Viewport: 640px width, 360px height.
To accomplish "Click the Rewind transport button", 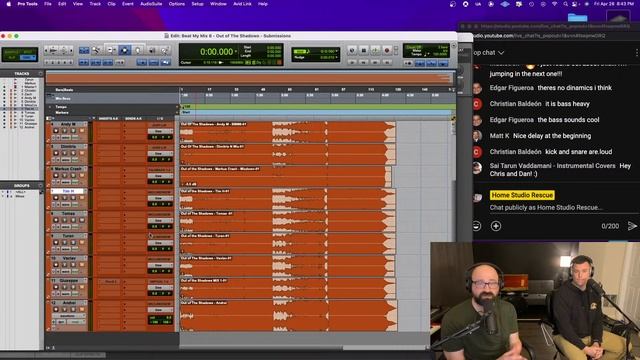I will [x=364, y=62].
